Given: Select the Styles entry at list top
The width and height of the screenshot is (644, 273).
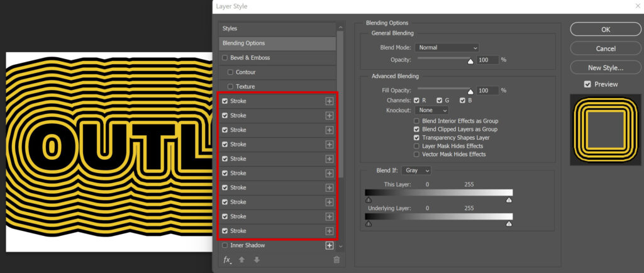Looking at the screenshot, I should (277, 28).
